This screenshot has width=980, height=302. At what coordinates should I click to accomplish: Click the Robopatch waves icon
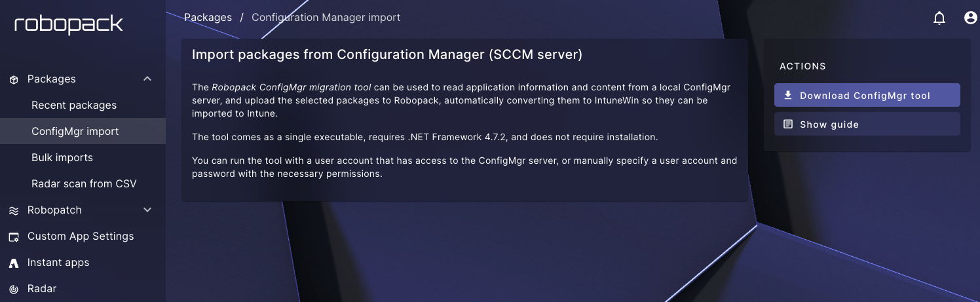14,210
